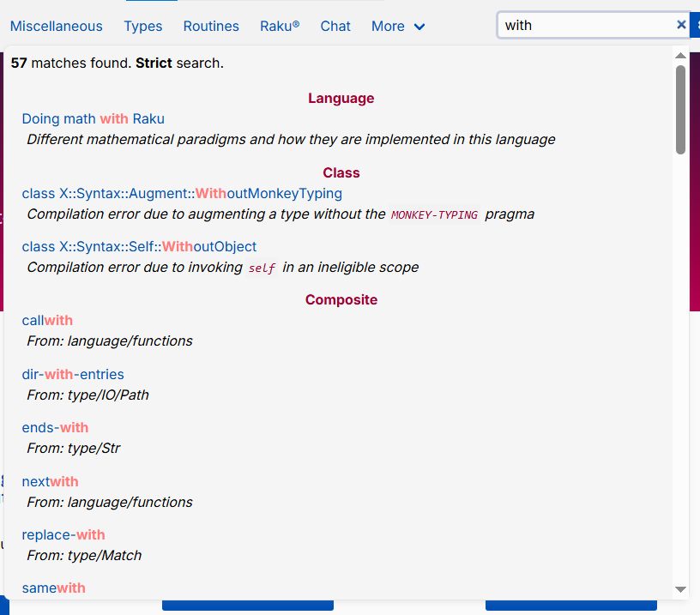
Task: Open the ends-with search result
Action: click(55, 427)
